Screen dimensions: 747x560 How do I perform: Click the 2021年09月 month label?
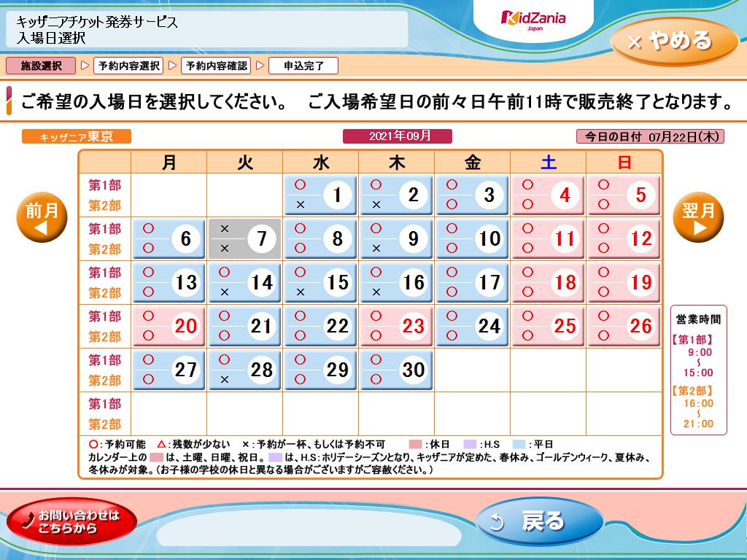[x=398, y=136]
